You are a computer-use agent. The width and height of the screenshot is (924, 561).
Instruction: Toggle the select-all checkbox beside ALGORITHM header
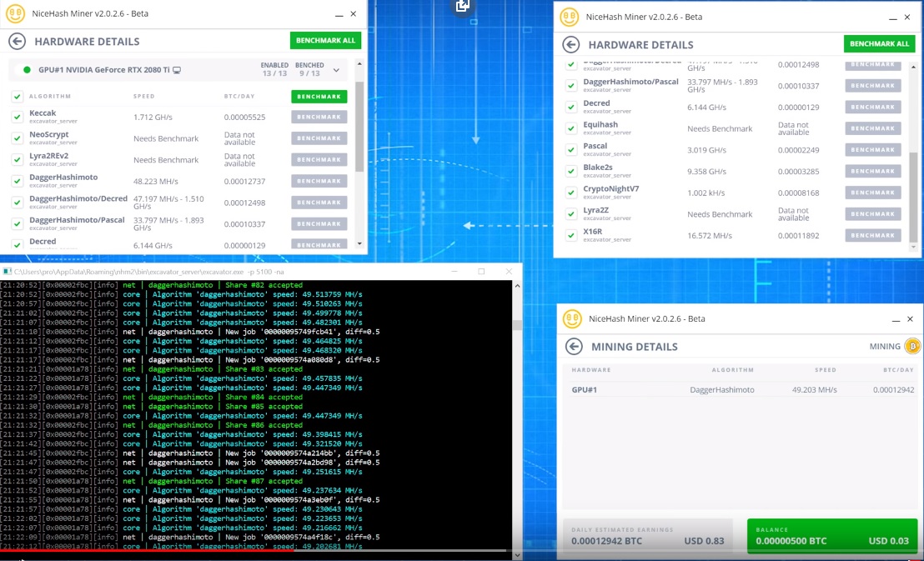coord(17,96)
